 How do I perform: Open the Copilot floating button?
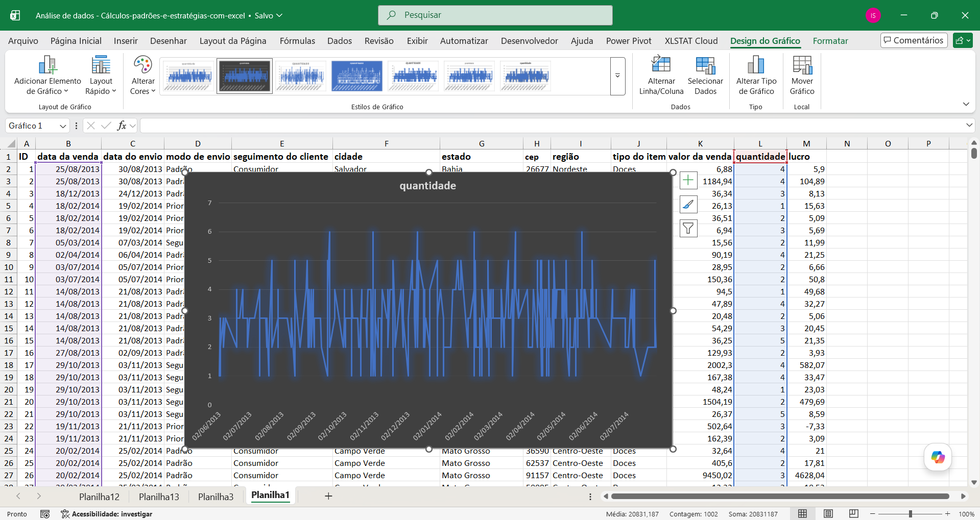pos(938,457)
